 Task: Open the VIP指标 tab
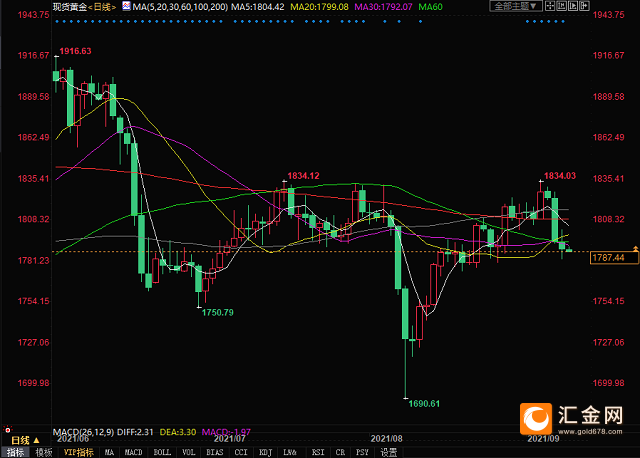pyautogui.click(x=78, y=452)
